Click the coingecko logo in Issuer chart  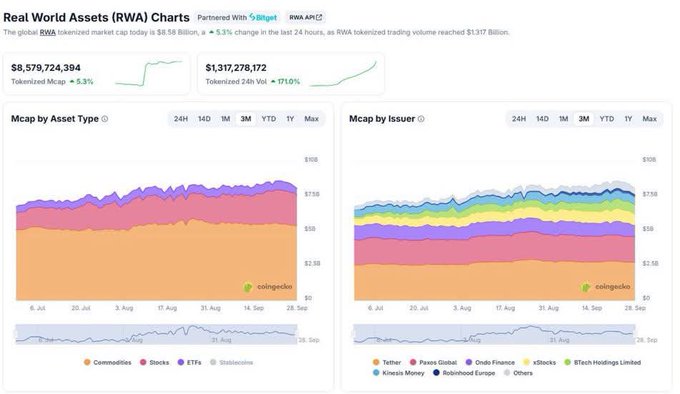(605, 287)
